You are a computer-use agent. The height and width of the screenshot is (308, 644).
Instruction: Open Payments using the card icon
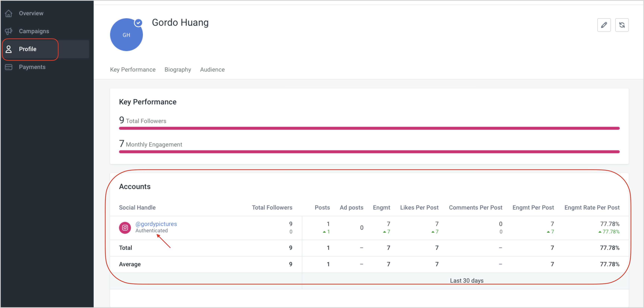pyautogui.click(x=9, y=67)
